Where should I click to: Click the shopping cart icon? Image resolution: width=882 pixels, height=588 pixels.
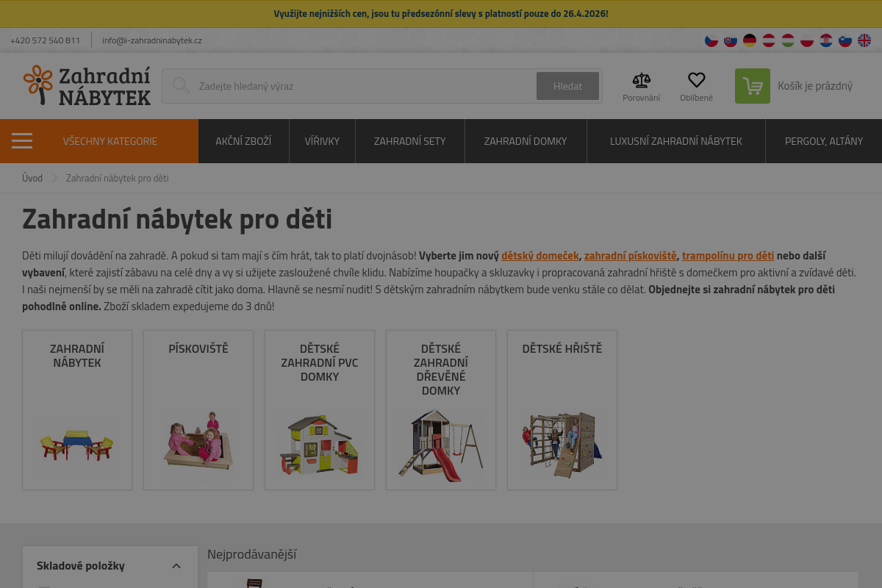752,86
